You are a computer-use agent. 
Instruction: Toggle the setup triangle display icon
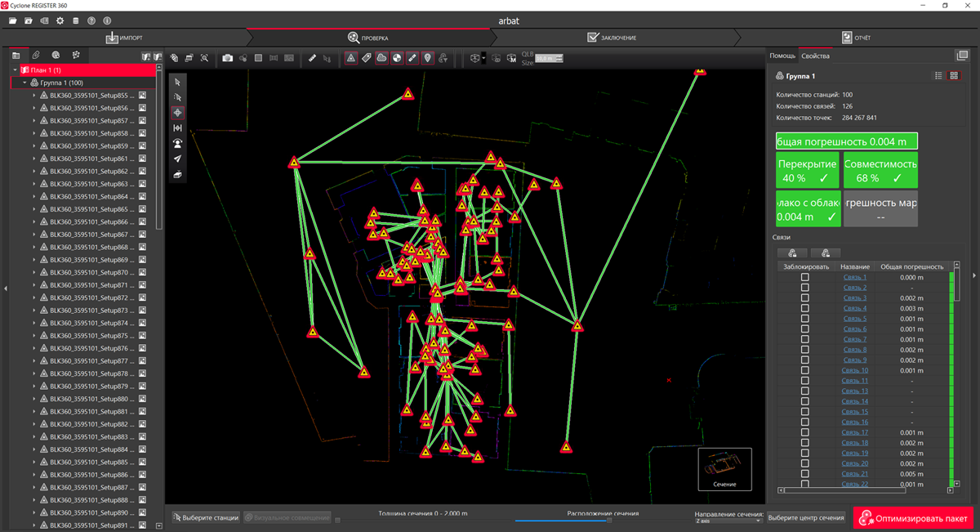350,58
